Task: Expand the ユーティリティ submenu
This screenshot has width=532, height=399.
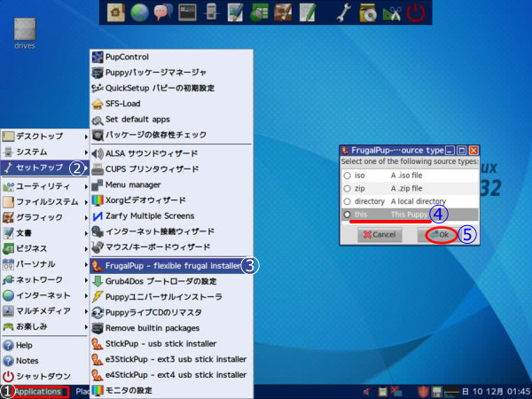Action: click(44, 186)
